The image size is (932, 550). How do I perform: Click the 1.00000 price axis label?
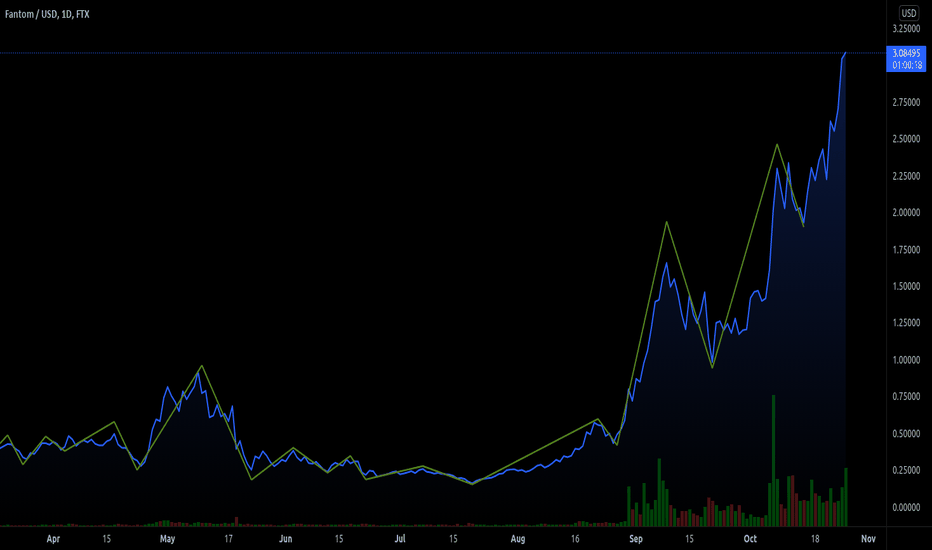(906, 360)
